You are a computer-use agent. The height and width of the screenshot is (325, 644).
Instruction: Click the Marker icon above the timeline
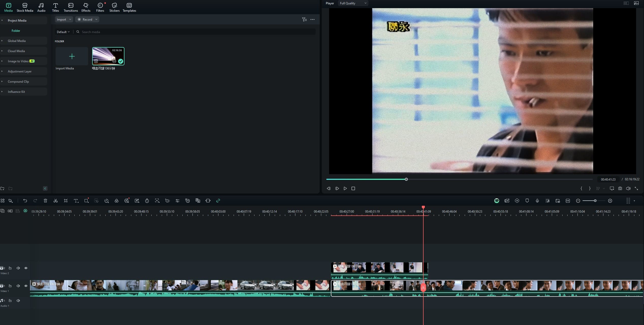[527, 201]
